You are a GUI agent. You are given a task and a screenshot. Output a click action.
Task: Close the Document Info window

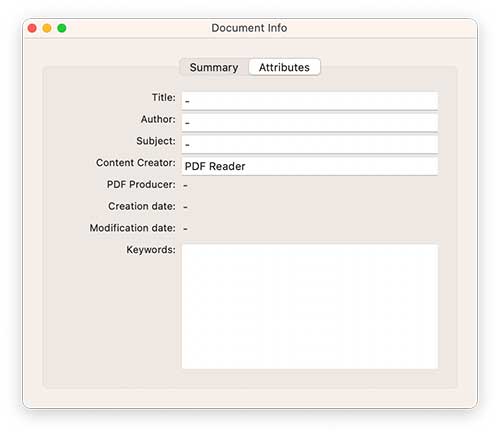tap(32, 28)
